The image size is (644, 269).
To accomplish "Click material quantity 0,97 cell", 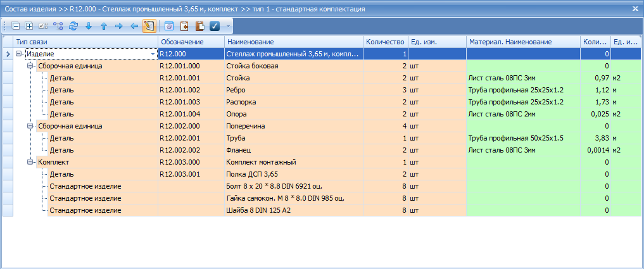I will click(x=595, y=78).
